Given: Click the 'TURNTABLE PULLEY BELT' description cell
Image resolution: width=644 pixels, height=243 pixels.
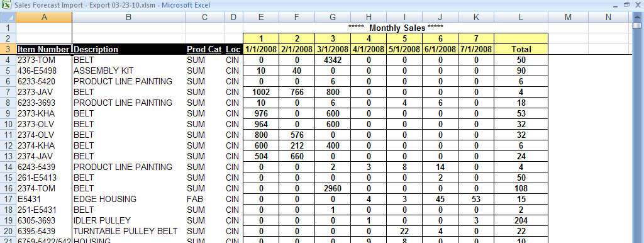Looking at the screenshot, I should coord(128,231).
